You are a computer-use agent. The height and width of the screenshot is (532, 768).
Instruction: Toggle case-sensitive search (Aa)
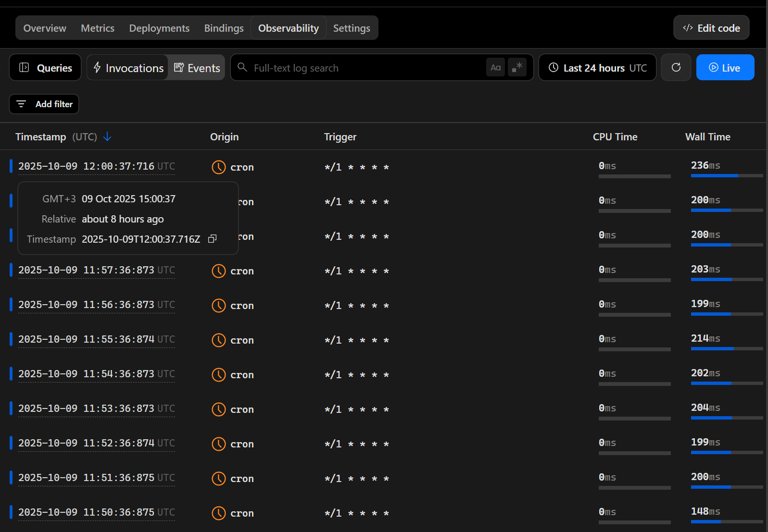(x=496, y=68)
